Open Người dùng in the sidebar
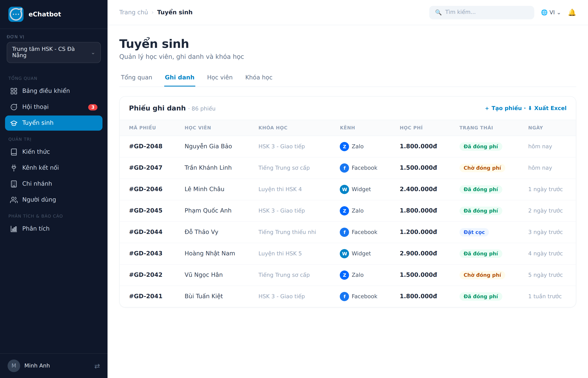Image resolution: width=588 pixels, height=378 pixels. 54,200
